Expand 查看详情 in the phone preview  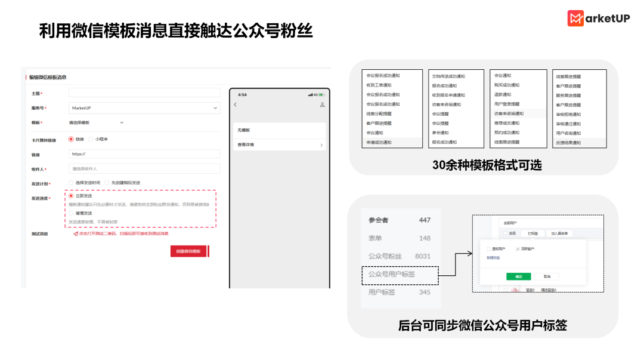246,144
